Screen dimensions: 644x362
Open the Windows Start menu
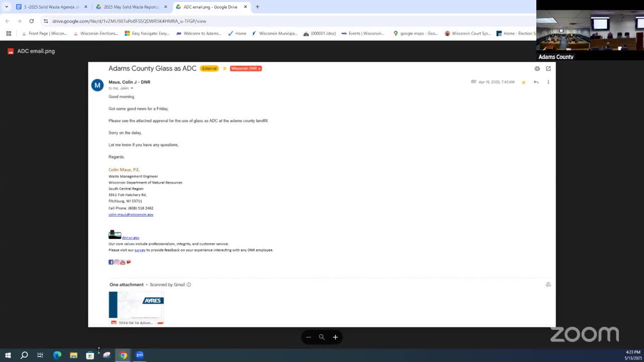8,355
